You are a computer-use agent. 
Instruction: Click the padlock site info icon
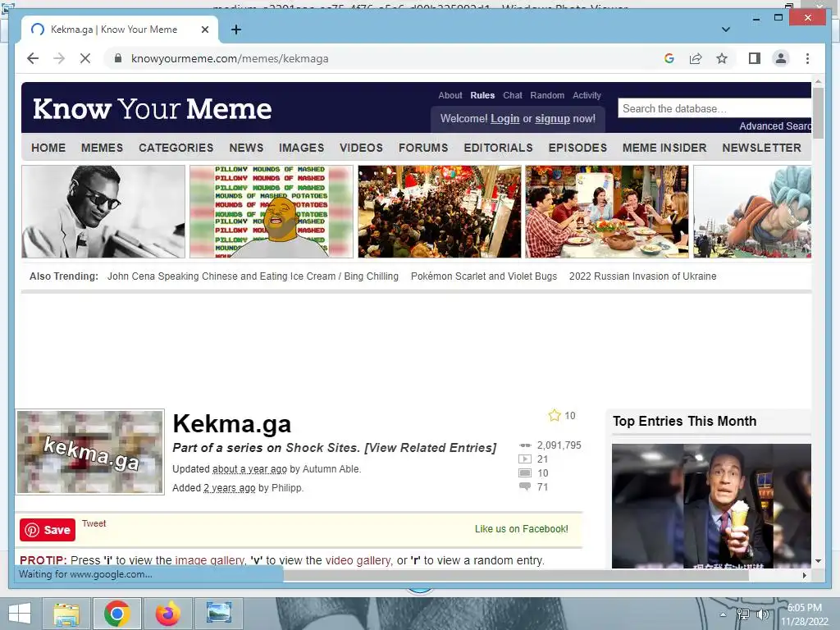(x=118, y=58)
